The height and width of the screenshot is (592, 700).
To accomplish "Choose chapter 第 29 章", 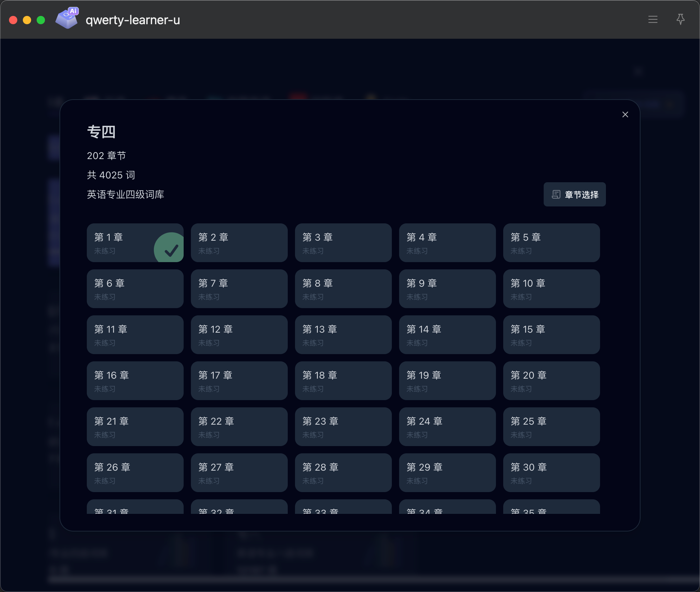I will click(x=447, y=473).
